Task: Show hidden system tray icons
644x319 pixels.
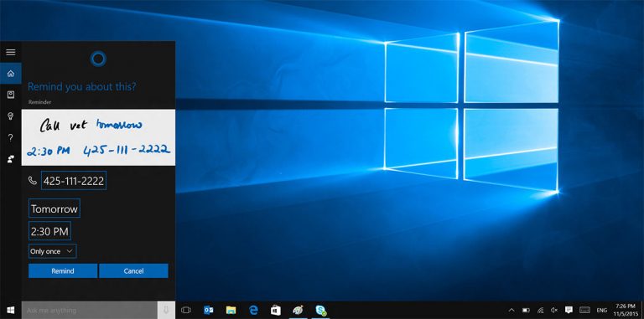Action: (x=512, y=310)
